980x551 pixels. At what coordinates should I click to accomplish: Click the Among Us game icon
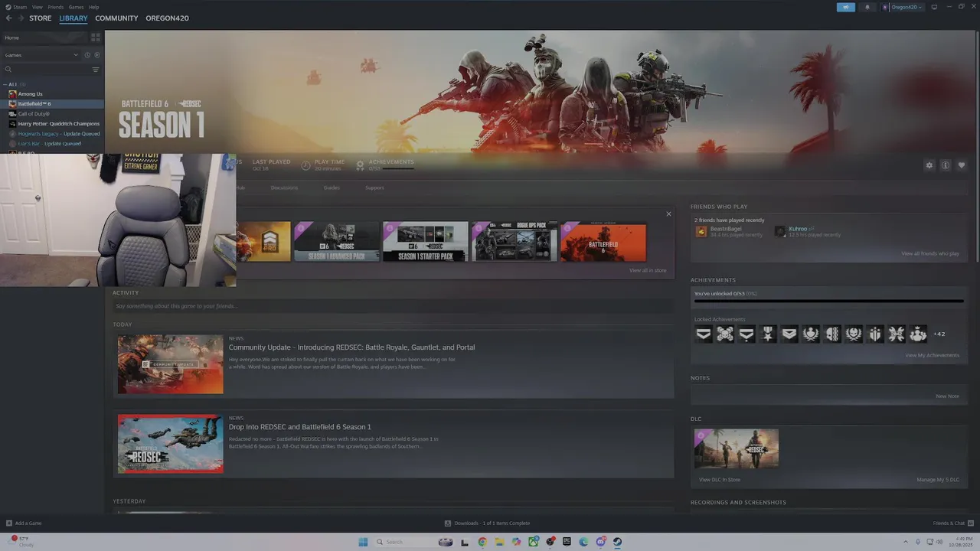12,94
